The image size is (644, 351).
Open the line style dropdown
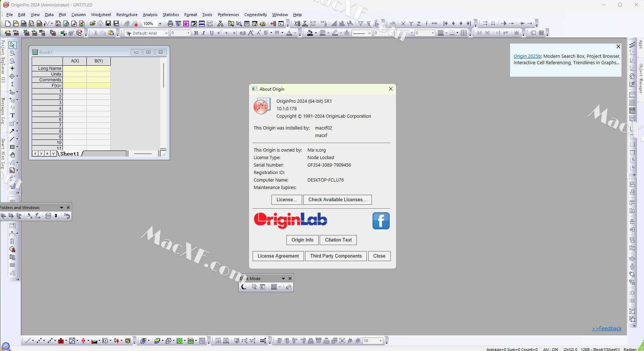coord(369,33)
